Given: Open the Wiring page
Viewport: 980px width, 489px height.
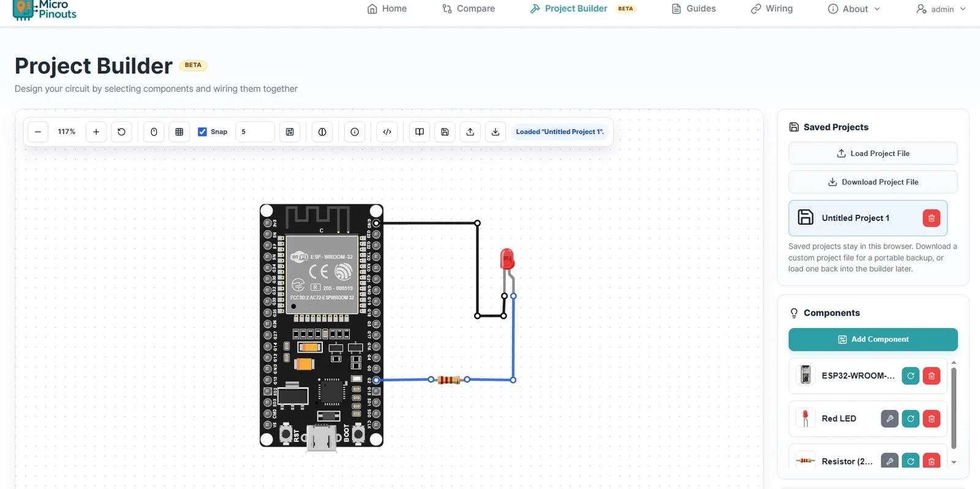Looking at the screenshot, I should click(772, 9).
